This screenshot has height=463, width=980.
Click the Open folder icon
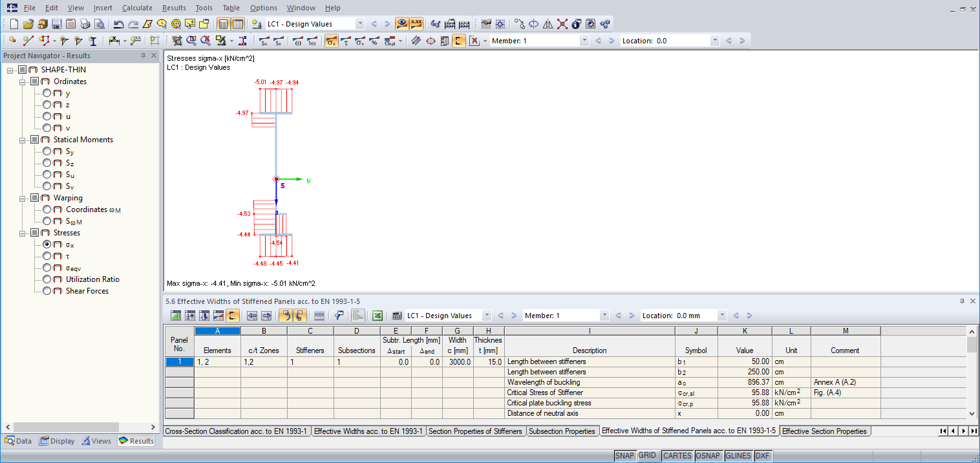pos(28,24)
